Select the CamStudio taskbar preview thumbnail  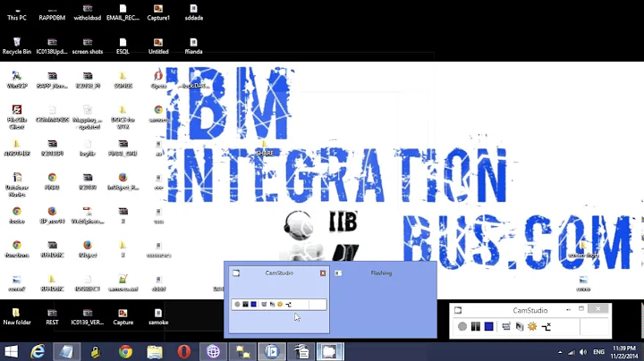coord(279,301)
